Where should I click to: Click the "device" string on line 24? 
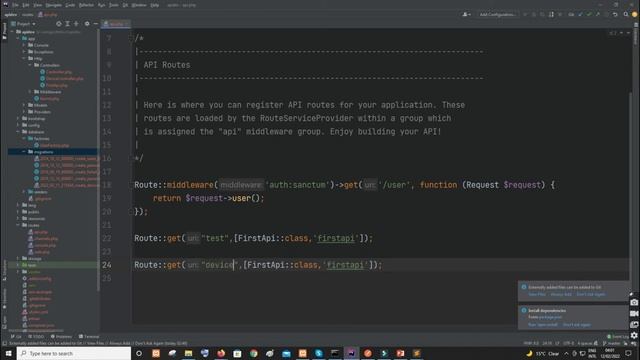click(x=220, y=265)
